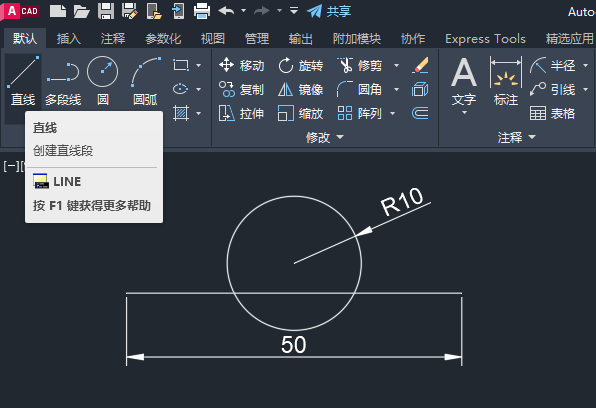
Task: Switch to the 注释 ribbon tab
Action: click(x=113, y=38)
